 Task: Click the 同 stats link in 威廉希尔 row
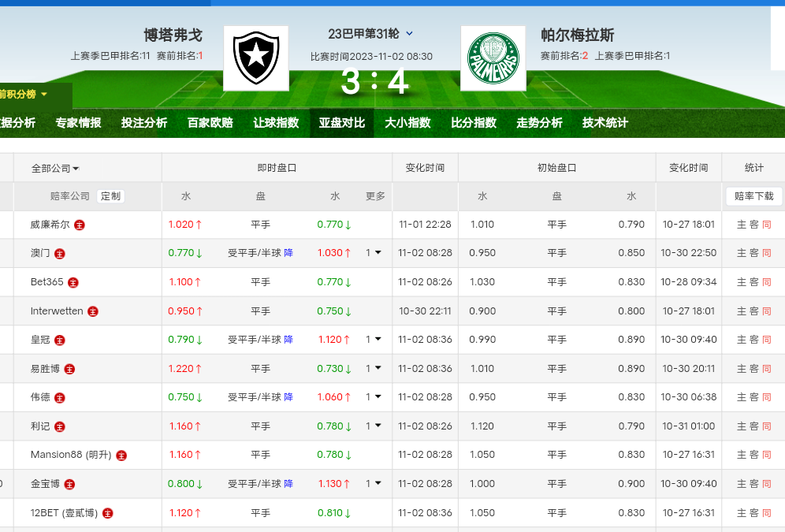767,225
